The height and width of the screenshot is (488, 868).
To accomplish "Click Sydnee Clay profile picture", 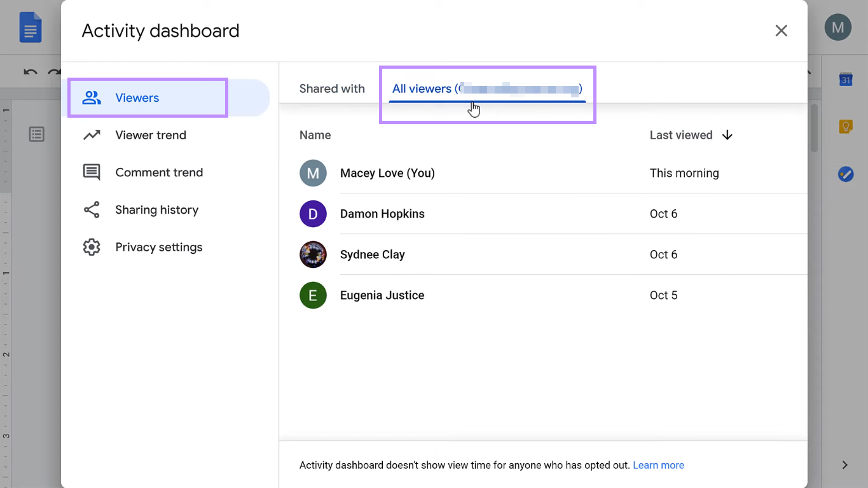I will (313, 254).
